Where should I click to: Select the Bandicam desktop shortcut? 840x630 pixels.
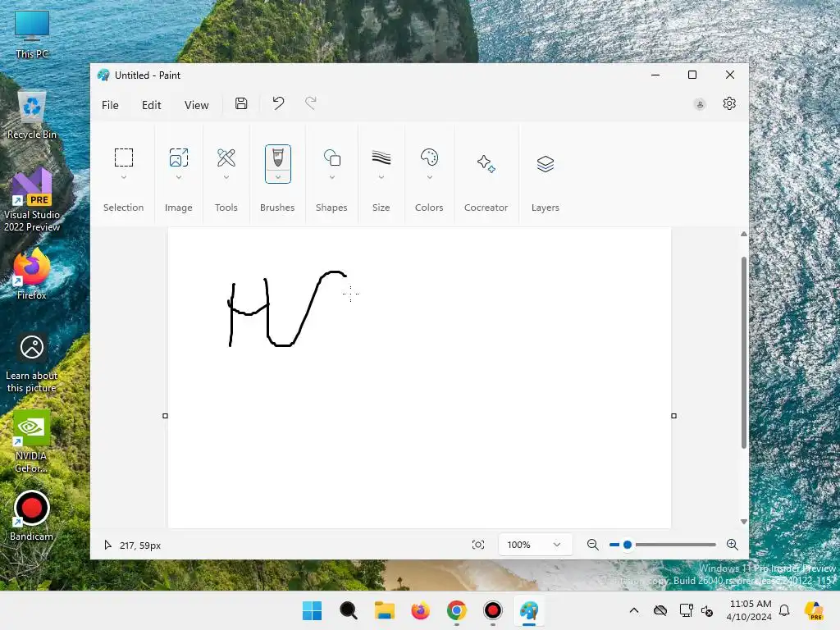click(x=32, y=515)
